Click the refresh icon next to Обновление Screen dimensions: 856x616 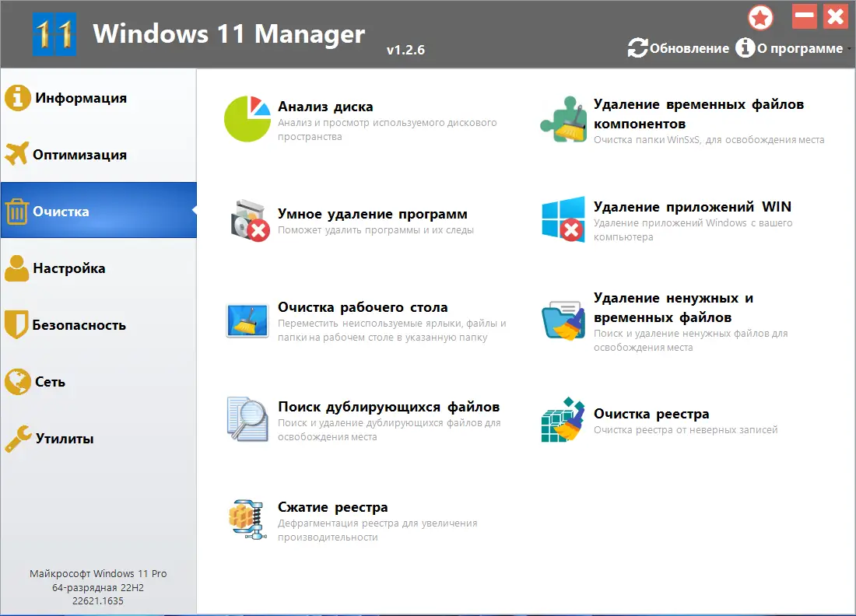click(637, 47)
